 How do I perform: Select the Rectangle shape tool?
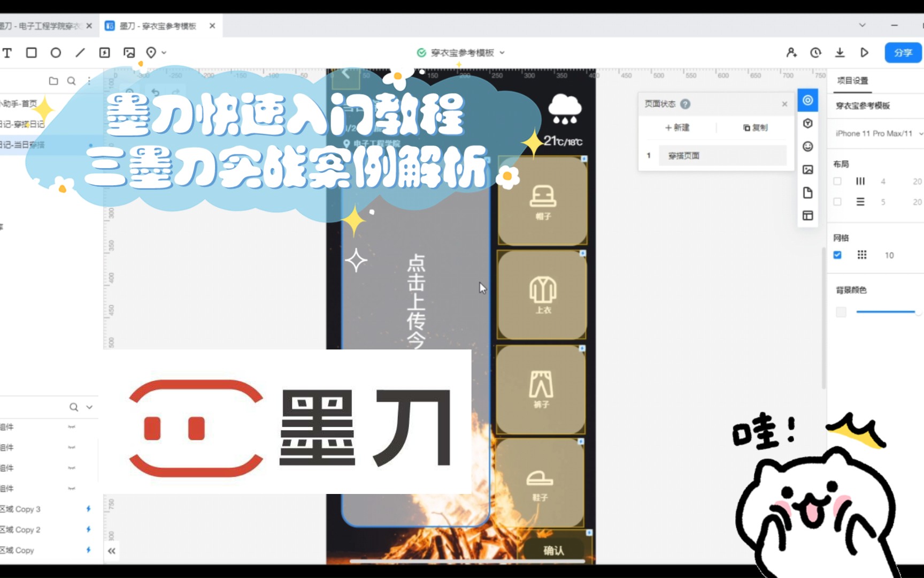click(x=32, y=52)
